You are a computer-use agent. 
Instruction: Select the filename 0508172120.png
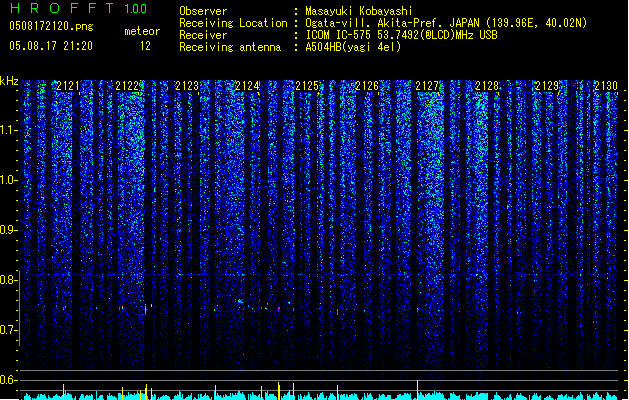51,26
